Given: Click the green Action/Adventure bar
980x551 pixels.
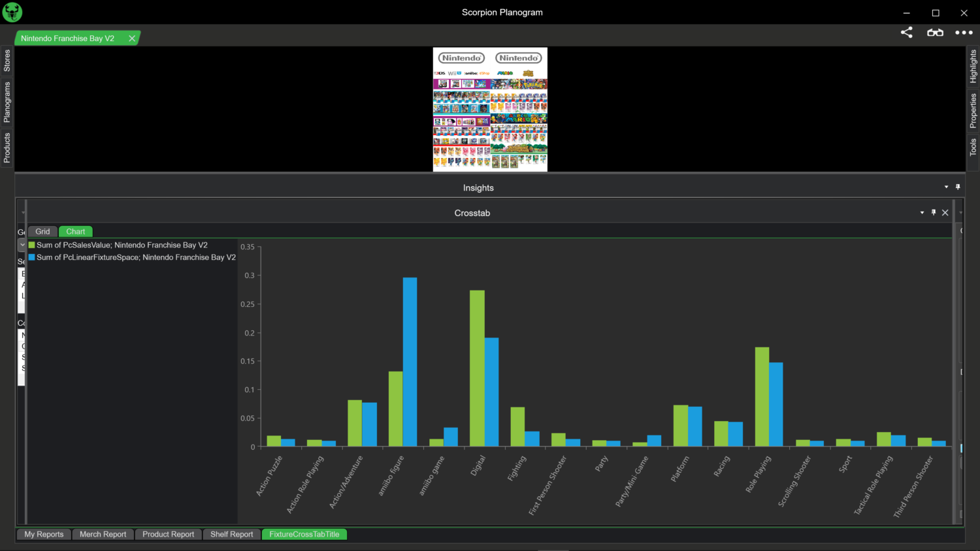Looking at the screenshot, I should 355,424.
